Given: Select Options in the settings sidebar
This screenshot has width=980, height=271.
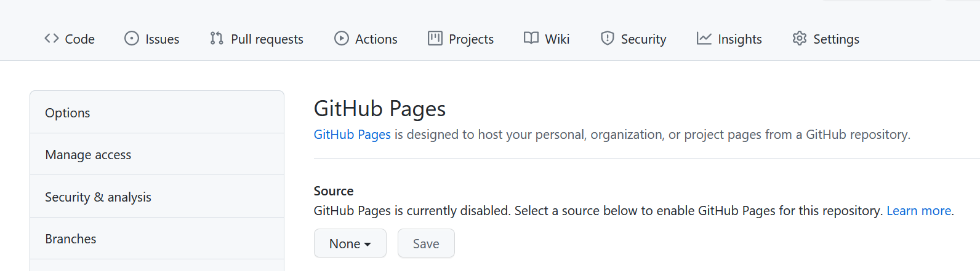Looking at the screenshot, I should pos(157,112).
